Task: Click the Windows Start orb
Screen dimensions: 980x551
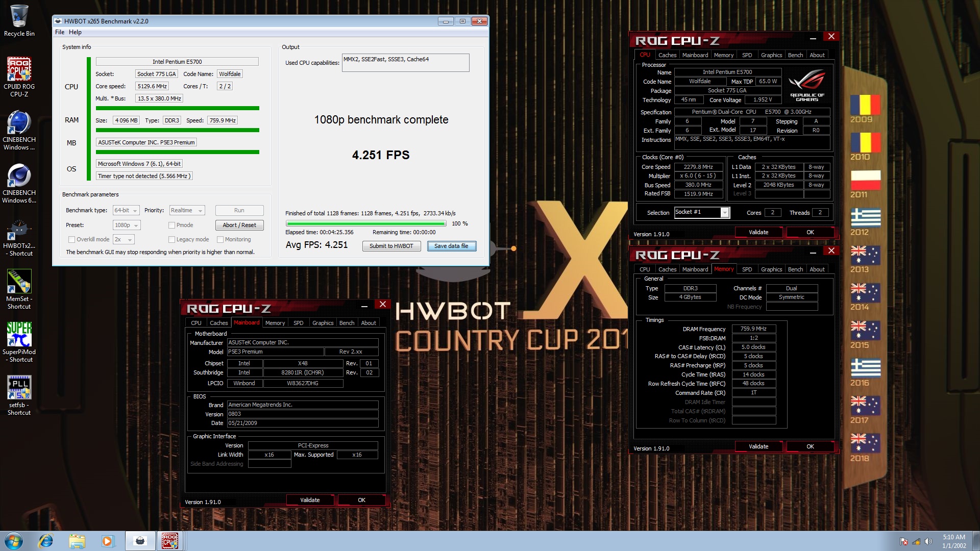Action: (x=13, y=541)
